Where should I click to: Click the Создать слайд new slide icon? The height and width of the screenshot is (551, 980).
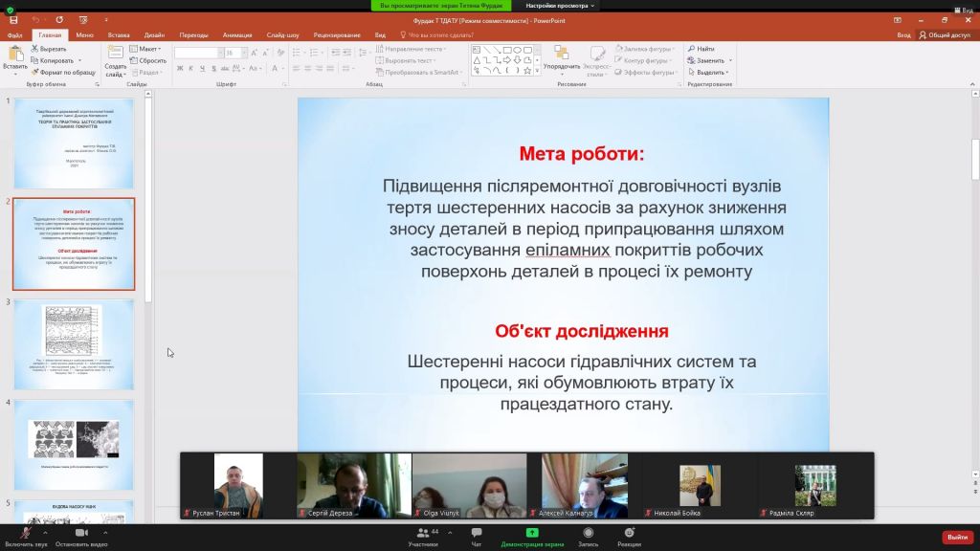(115, 54)
